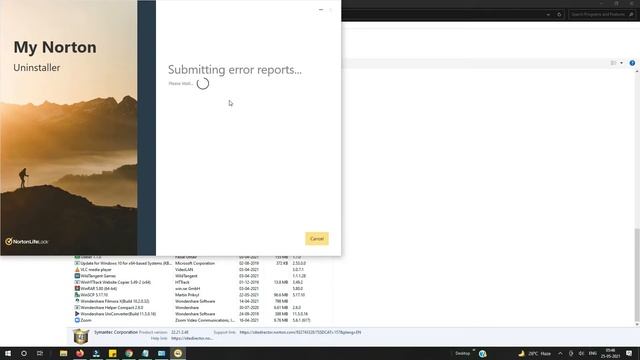Click the WinRAR icon in programs list

click(x=77, y=289)
